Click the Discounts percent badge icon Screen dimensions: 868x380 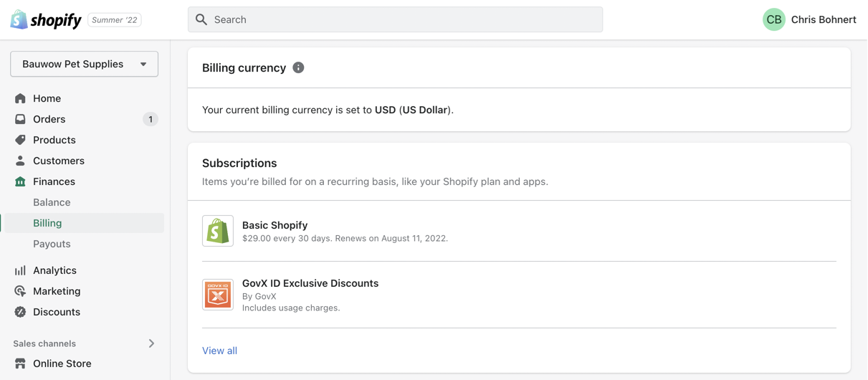[20, 312]
